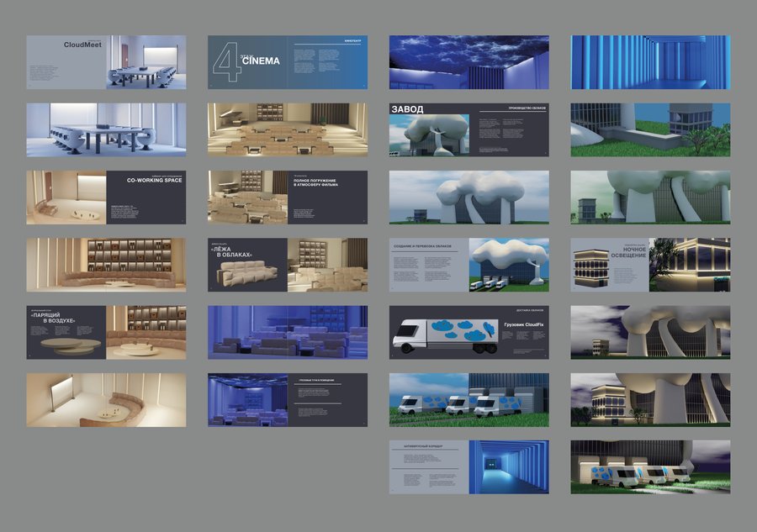Select the night cloud factory purple-sky render

[x=651, y=332]
